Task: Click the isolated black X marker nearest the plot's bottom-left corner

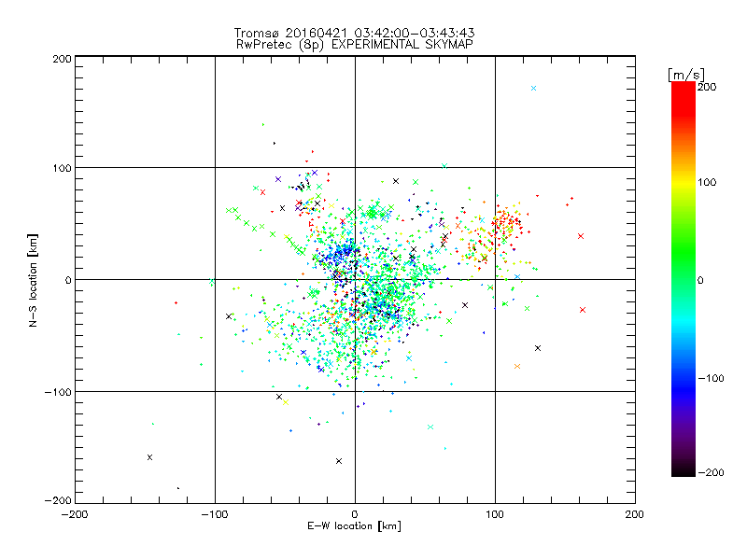Action: tap(149, 457)
